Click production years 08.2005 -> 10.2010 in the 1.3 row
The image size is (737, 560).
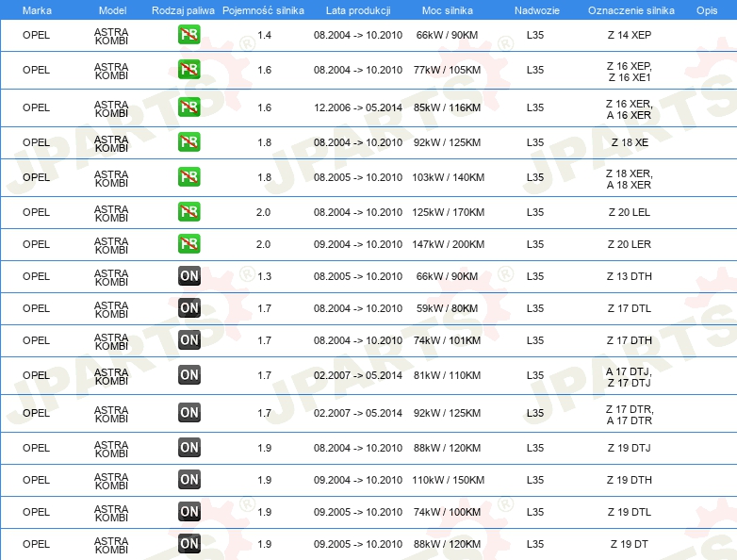(358, 276)
